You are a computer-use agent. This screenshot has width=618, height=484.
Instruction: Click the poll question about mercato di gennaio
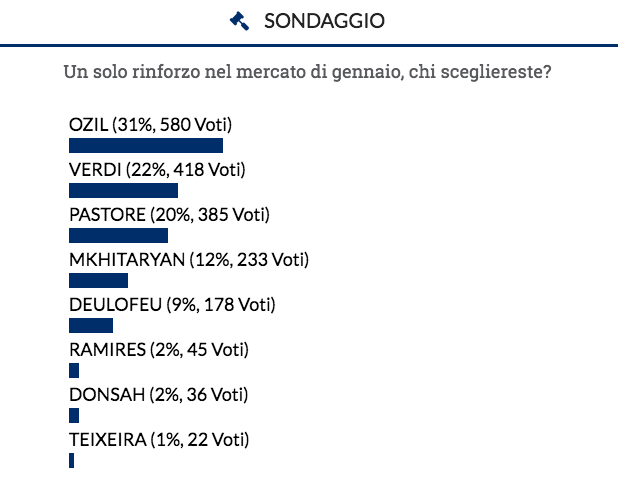point(309,73)
